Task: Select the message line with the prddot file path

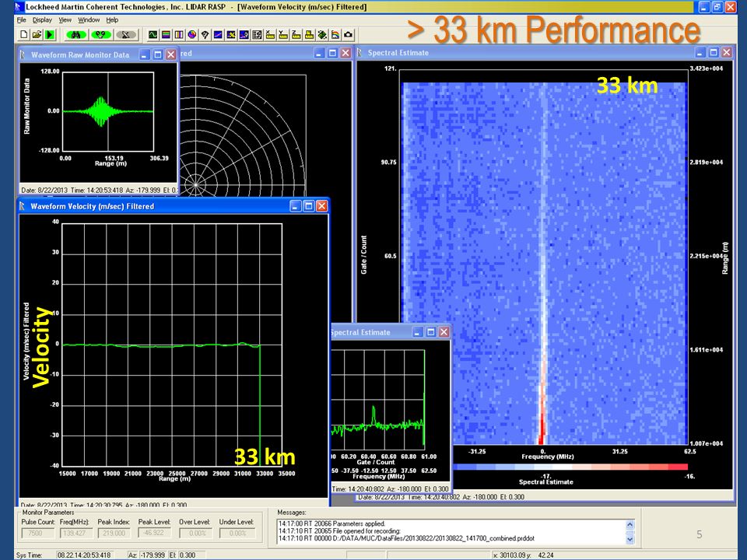Action: 406,538
